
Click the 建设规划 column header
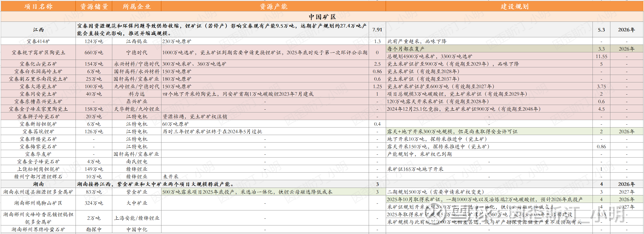(x=514, y=6)
